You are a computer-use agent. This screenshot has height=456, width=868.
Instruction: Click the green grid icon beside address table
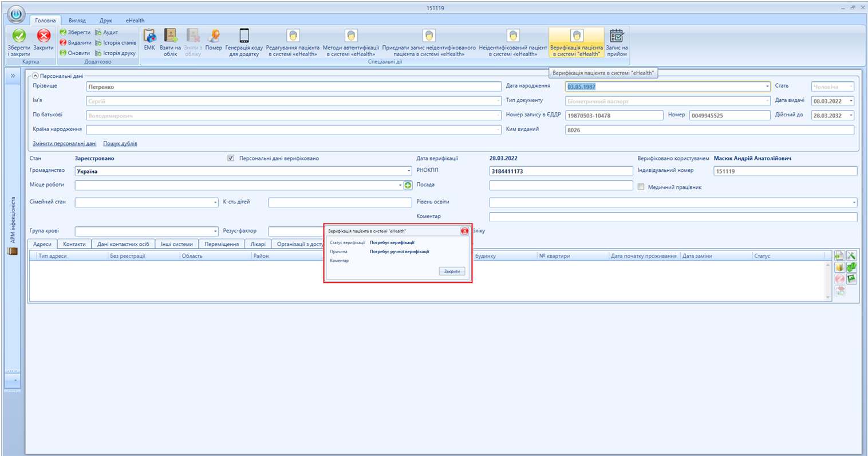pos(851,279)
